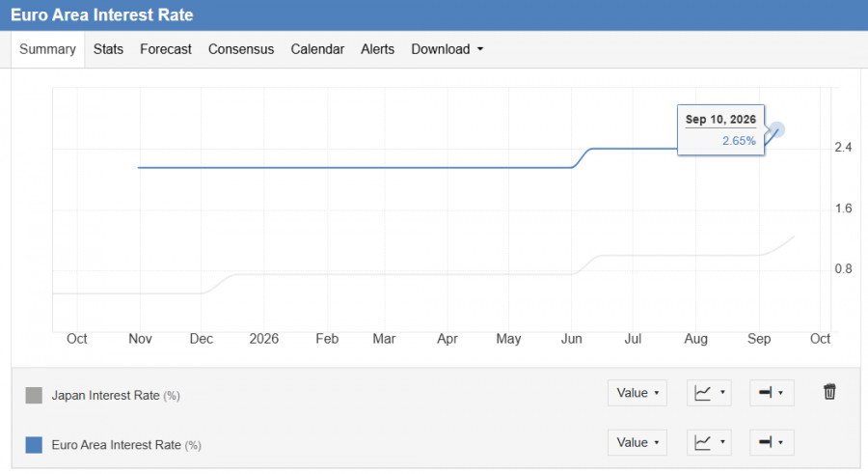
Task: Select the Consensus tab
Action: [241, 49]
